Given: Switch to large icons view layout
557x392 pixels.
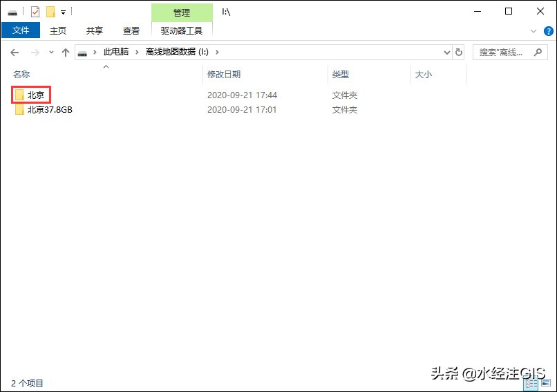Looking at the screenshot, I should [x=546, y=383].
